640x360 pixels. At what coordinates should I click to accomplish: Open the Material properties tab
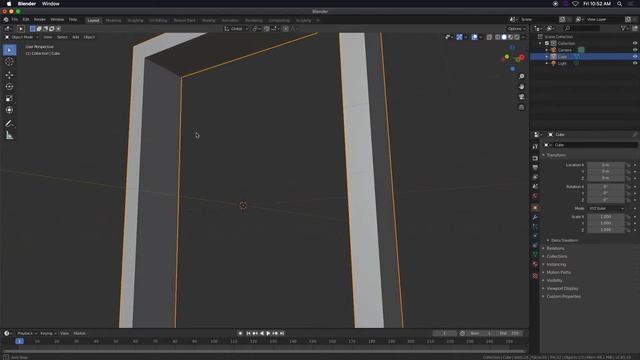(x=535, y=264)
